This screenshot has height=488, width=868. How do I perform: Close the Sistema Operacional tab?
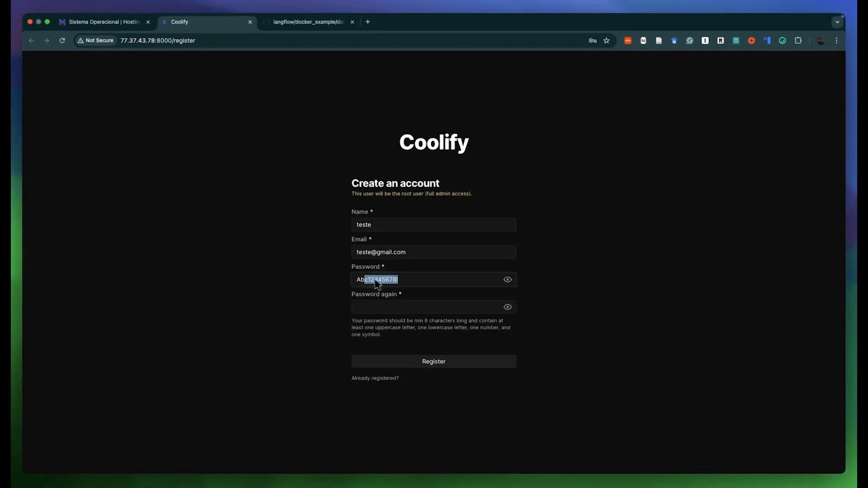[148, 22]
